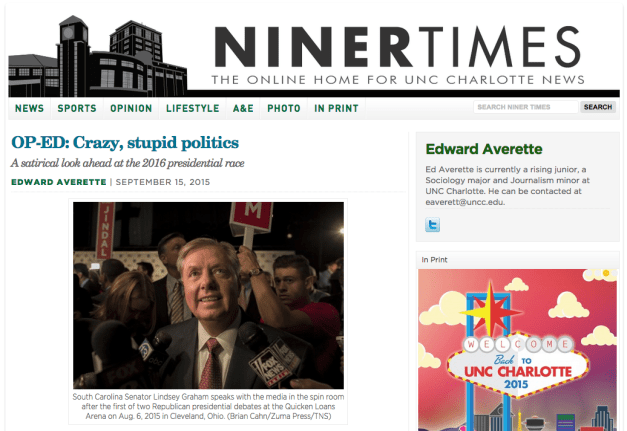Viewport: 627px width, 431px height.
Task: Select the A&E navigation item
Action: pos(243,108)
